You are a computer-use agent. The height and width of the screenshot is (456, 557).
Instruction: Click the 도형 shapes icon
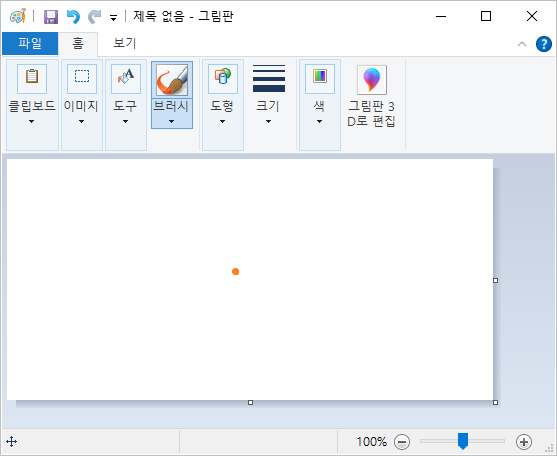tap(223, 79)
